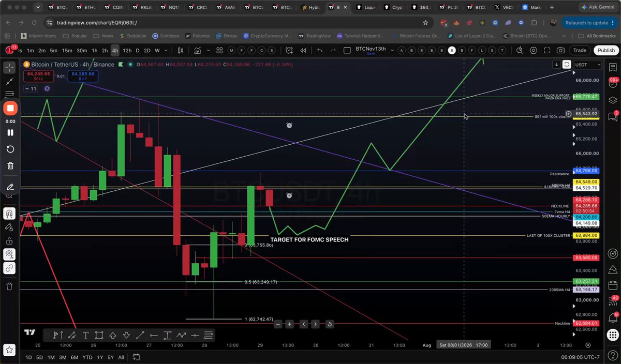Switch to the 12h timeframe
Screen dimensions: 621x364
coord(127,50)
